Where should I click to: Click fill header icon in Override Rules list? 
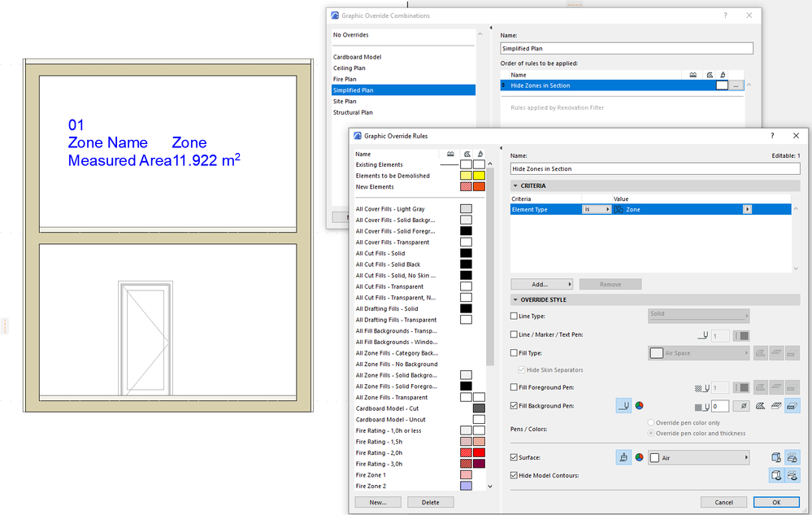(x=467, y=154)
